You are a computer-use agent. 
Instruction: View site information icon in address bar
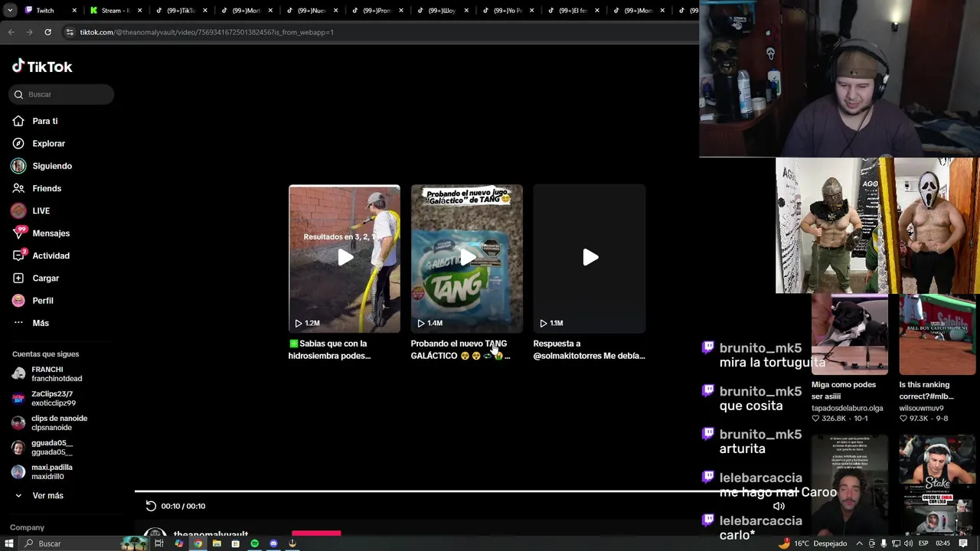click(x=70, y=32)
